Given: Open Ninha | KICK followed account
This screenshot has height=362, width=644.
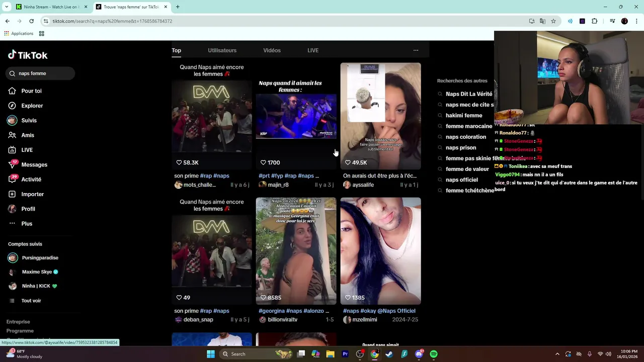Looking at the screenshot, I should point(33,286).
